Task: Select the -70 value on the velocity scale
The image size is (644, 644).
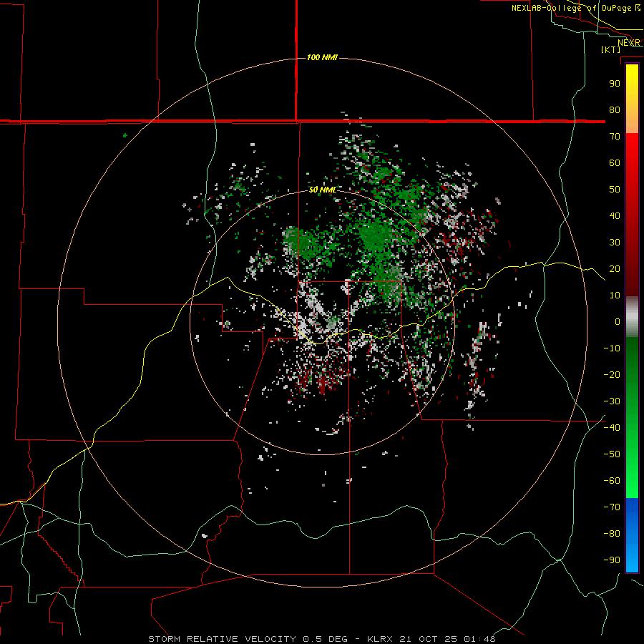Action: (612, 507)
